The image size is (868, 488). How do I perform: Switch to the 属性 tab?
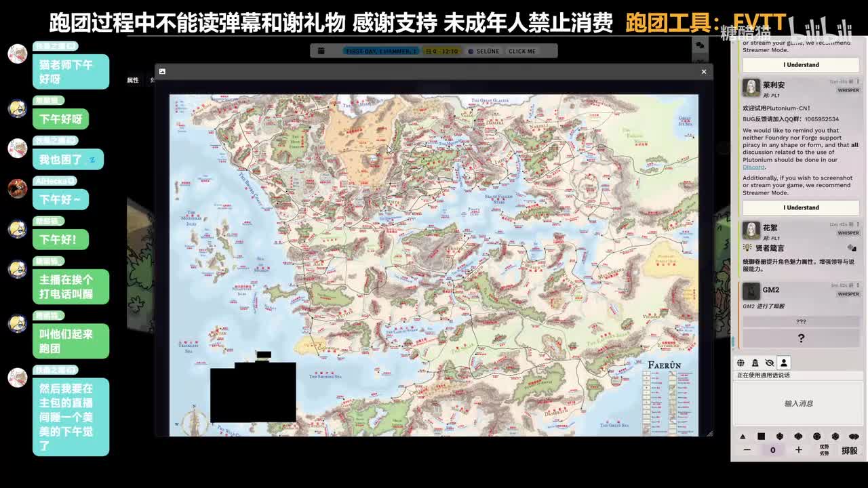133,80
